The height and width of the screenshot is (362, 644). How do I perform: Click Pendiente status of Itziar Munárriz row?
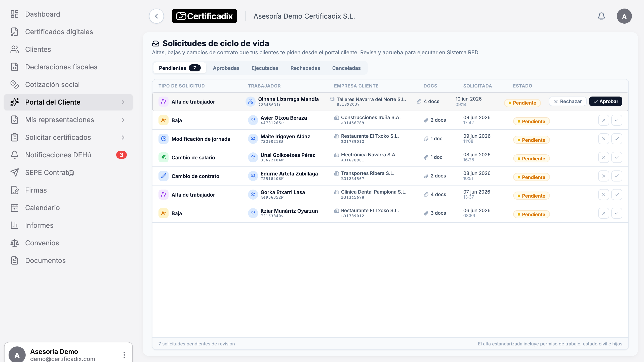(531, 214)
